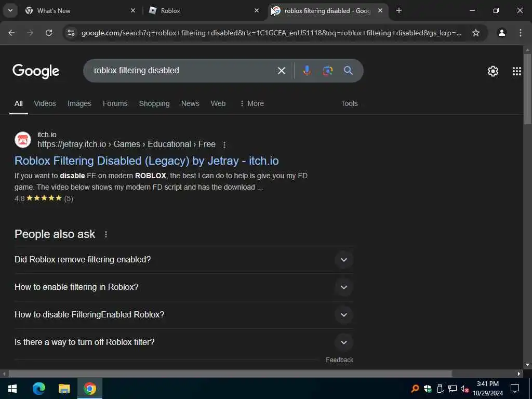Viewport: 532px width, 399px height.
Task: Bookmark this page with the star
Action: [x=476, y=33]
